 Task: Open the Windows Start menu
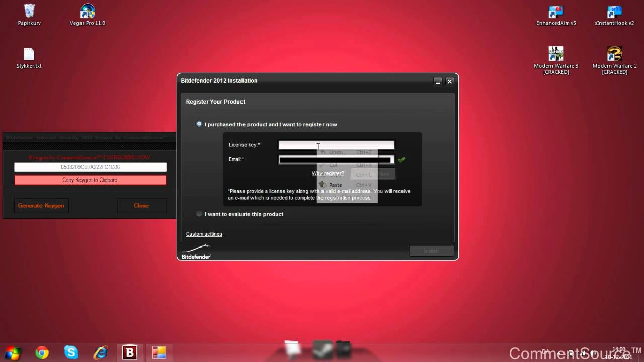tap(13, 353)
